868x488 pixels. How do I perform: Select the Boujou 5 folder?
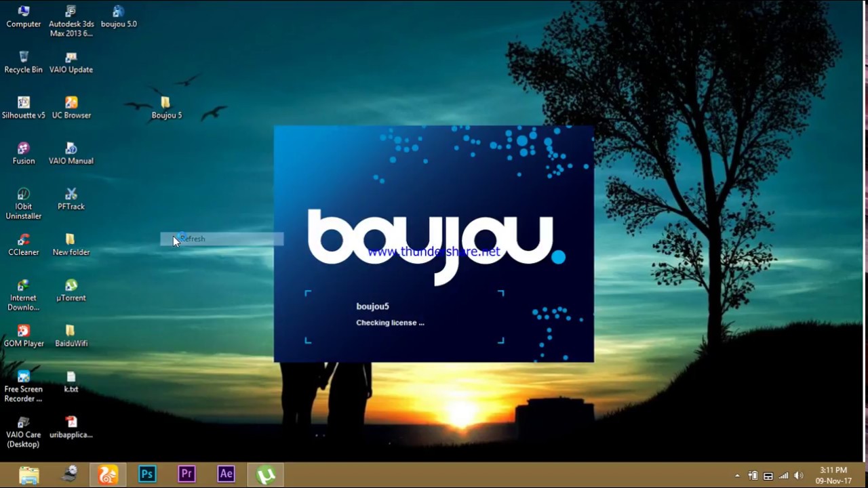tap(166, 108)
